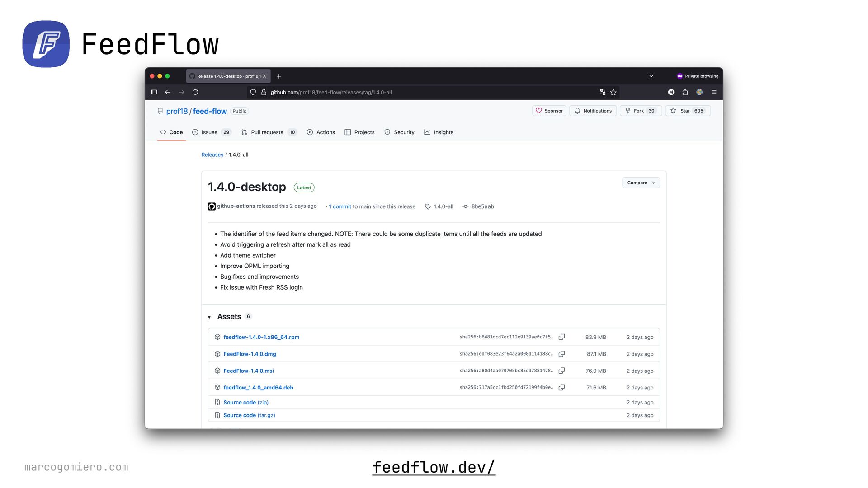Open the feed-flow repository link
This screenshot has width=868, height=488.
click(210, 111)
